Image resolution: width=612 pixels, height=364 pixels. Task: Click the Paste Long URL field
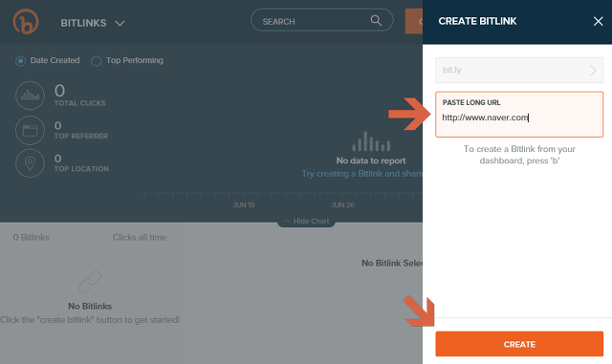(519, 115)
